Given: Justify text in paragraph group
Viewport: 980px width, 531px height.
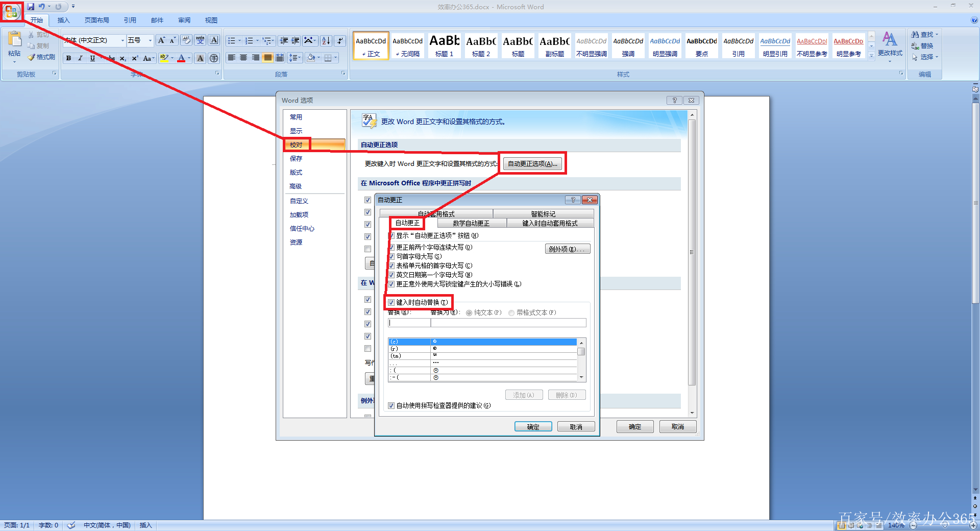Looking at the screenshot, I should coord(267,58).
